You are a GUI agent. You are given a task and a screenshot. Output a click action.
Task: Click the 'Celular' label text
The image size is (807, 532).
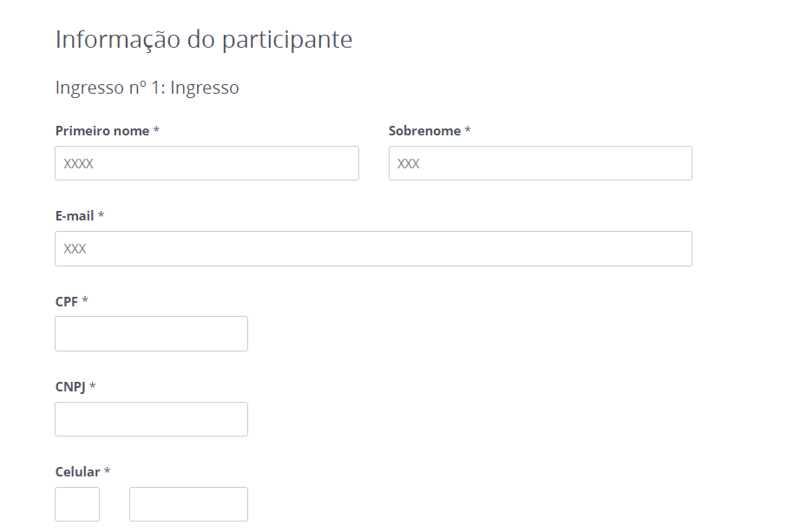[77, 471]
